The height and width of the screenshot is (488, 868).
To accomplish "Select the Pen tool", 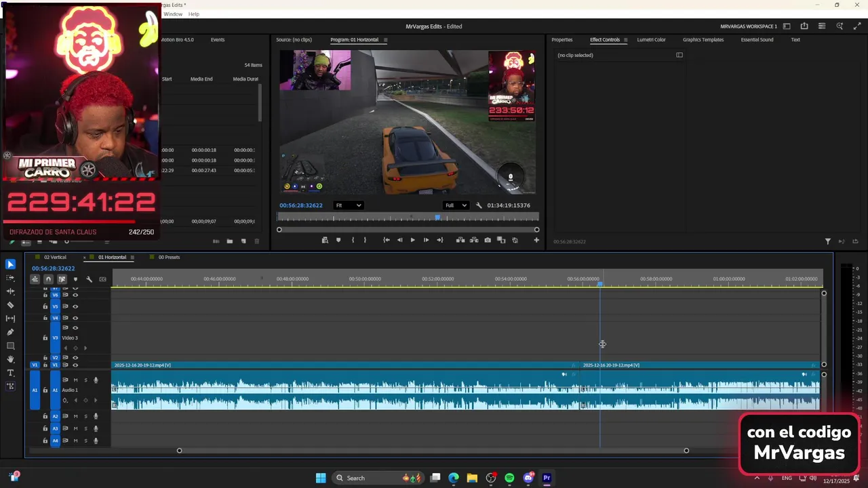I will [10, 332].
